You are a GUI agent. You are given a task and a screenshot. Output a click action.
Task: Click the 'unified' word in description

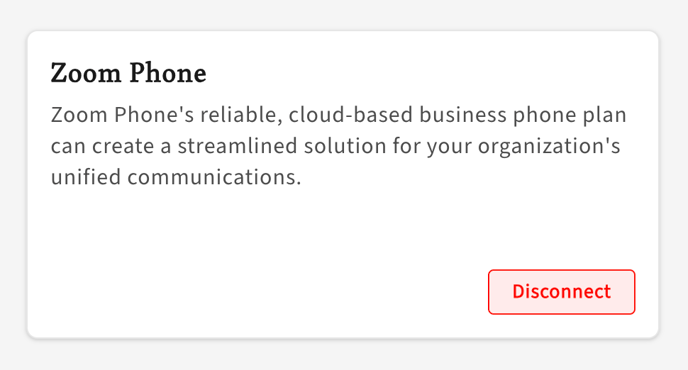86,177
